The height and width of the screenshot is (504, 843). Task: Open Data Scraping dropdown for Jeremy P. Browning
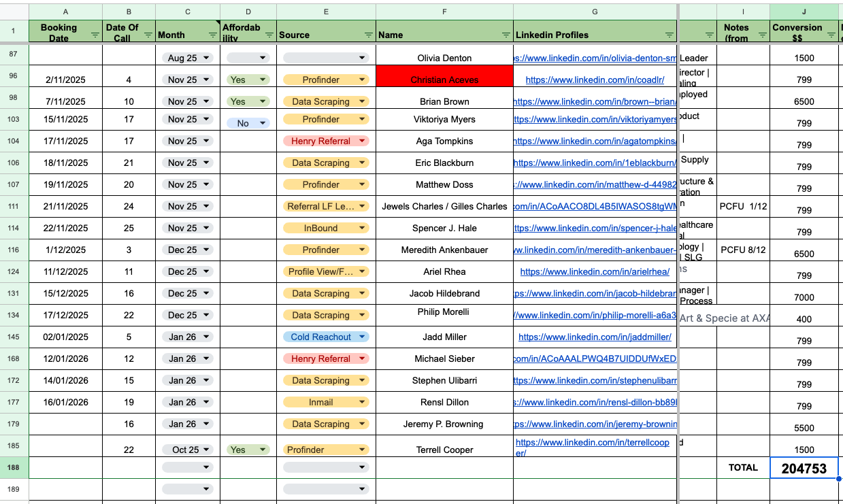point(326,424)
